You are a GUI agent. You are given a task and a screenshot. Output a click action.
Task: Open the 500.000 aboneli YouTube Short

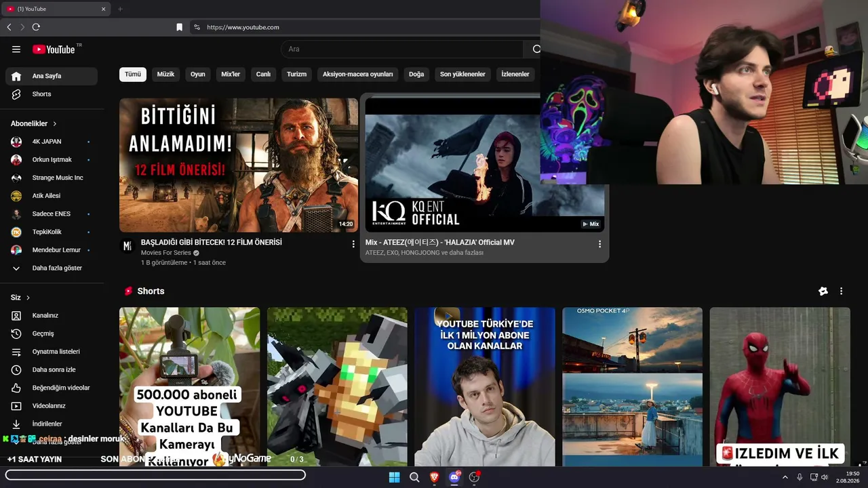pos(189,387)
